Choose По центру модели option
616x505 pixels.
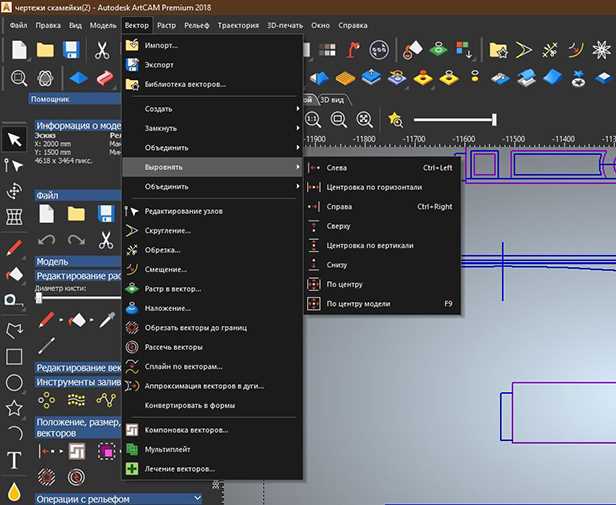coord(382,304)
